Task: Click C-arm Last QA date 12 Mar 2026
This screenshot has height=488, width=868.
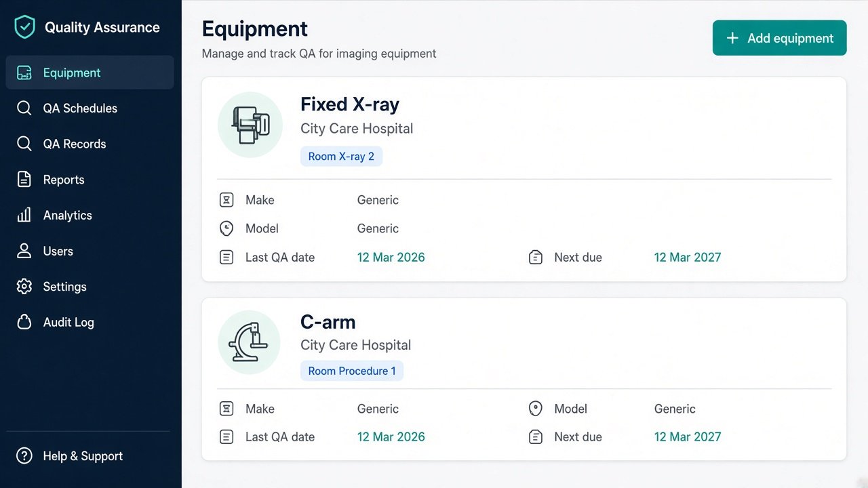Action: tap(391, 437)
